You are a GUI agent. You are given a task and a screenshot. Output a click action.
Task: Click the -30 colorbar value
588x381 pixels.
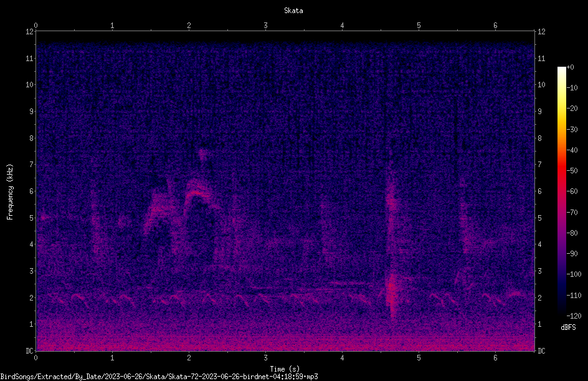pyautogui.click(x=572, y=130)
